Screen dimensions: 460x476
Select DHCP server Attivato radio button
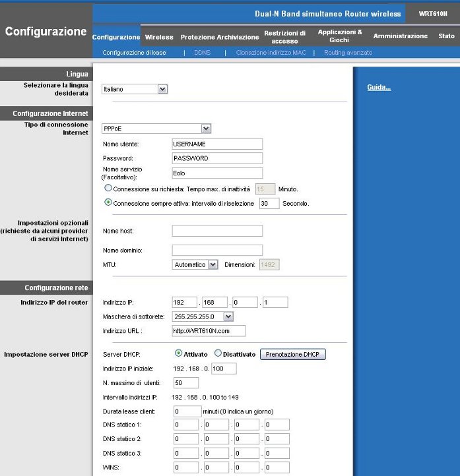[x=178, y=353]
